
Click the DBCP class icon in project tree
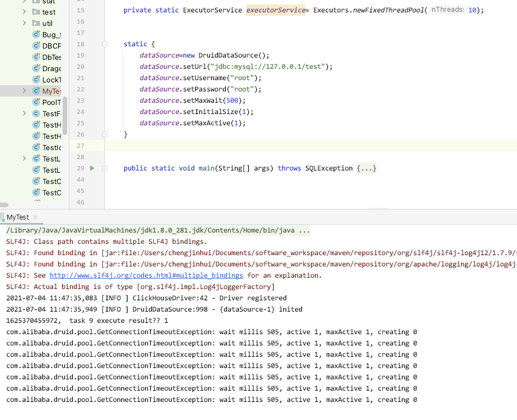tap(36, 46)
